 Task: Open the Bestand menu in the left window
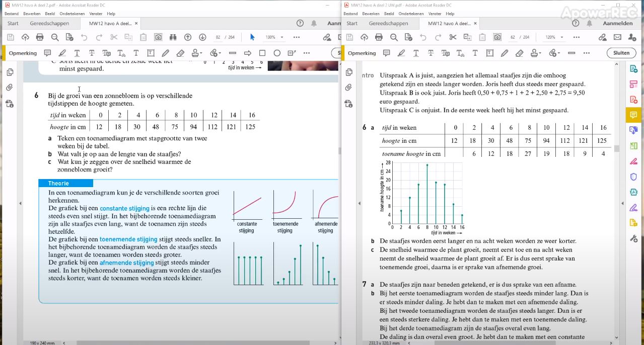(12, 14)
